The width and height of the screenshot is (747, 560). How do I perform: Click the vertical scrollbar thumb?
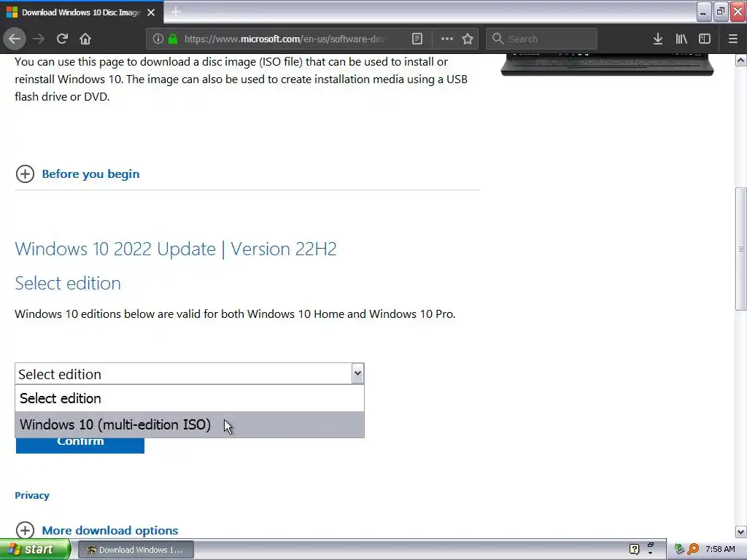741,249
